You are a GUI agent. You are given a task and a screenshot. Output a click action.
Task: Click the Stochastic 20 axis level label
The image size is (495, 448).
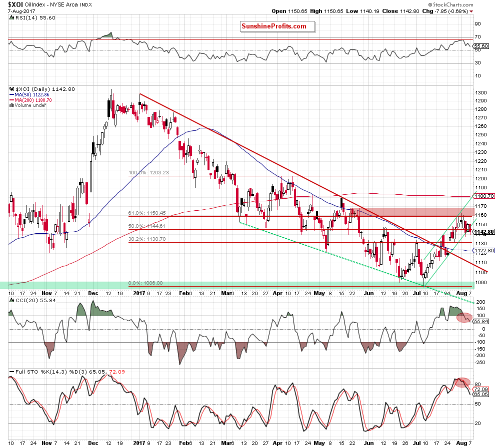pos(477,424)
